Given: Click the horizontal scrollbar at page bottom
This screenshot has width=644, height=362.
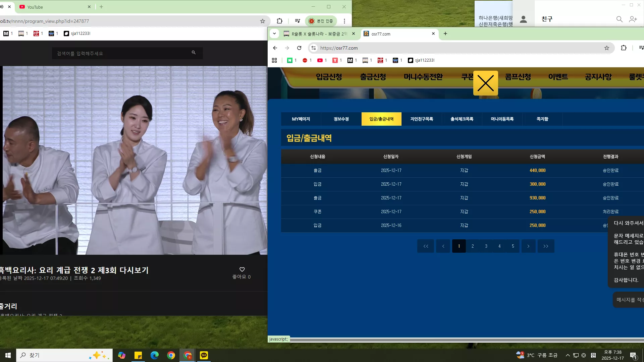Looking at the screenshot, I should [x=467, y=340].
